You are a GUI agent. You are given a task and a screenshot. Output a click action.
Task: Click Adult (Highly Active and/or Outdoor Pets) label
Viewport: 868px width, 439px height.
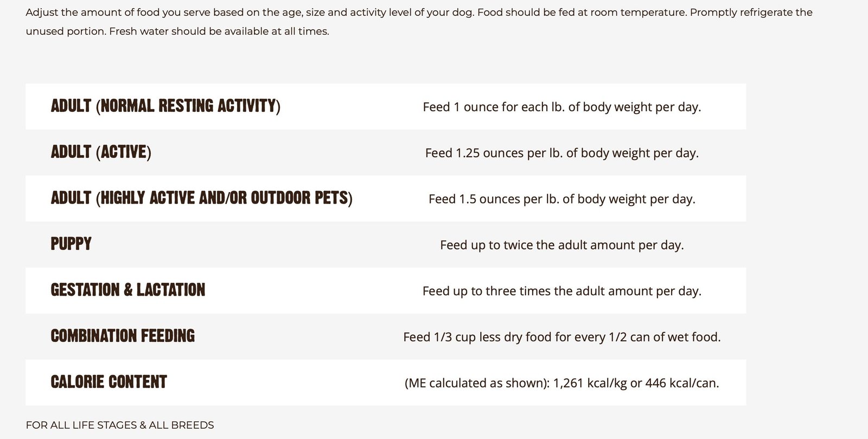[201, 198]
